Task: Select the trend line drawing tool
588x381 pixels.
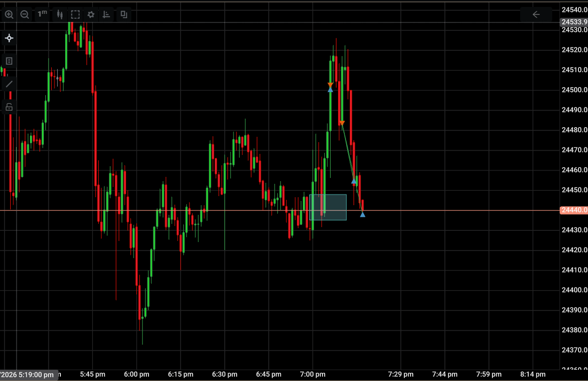Action: [10, 84]
